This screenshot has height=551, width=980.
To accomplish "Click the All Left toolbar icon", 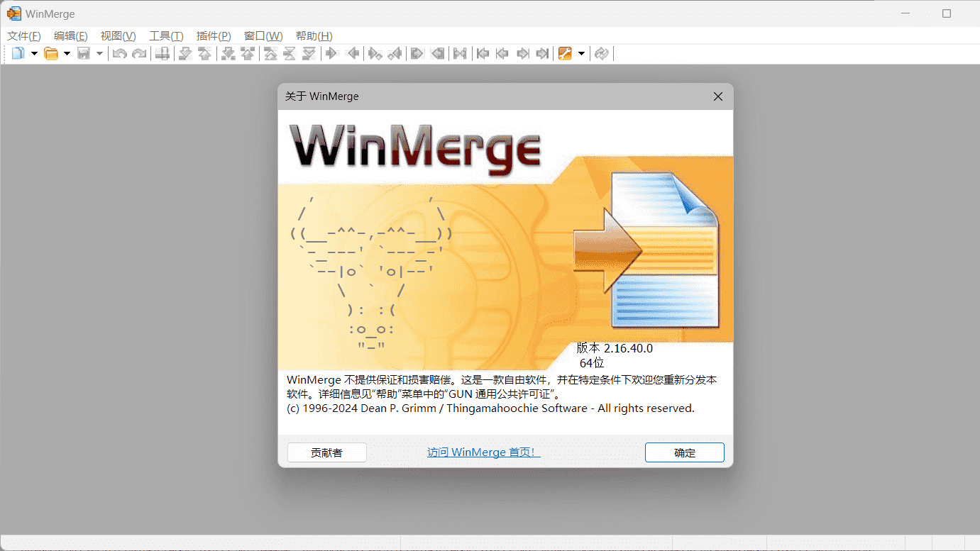I will [x=438, y=53].
